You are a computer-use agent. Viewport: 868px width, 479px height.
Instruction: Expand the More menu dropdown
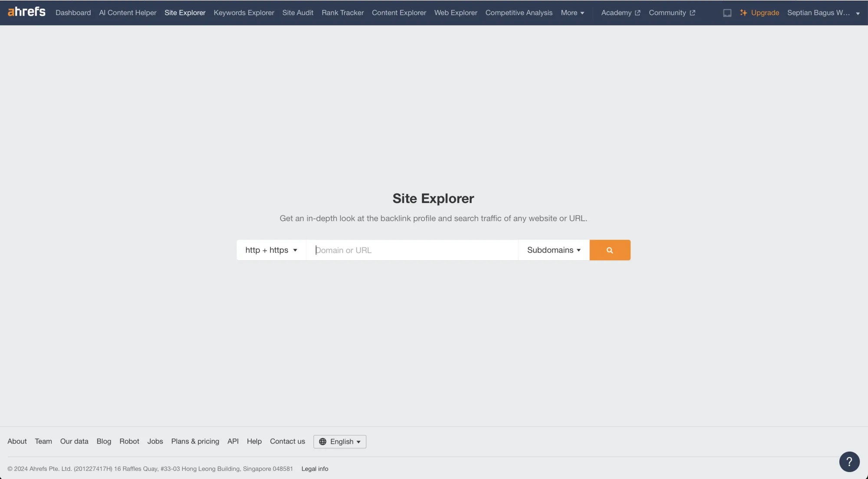572,13
